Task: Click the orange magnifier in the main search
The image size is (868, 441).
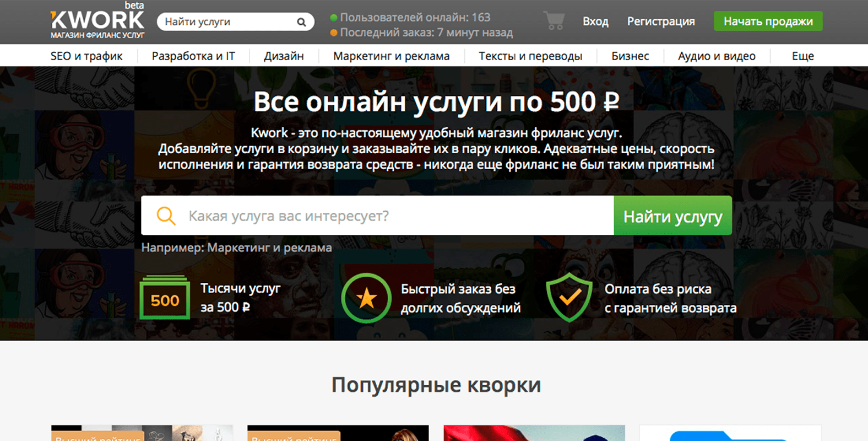Action: coord(166,216)
